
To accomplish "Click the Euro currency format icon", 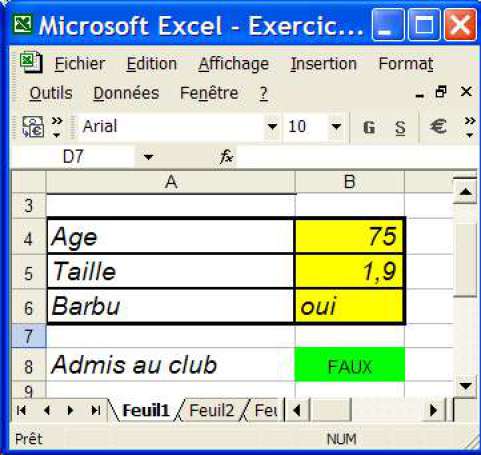I will pyautogui.click(x=438, y=127).
